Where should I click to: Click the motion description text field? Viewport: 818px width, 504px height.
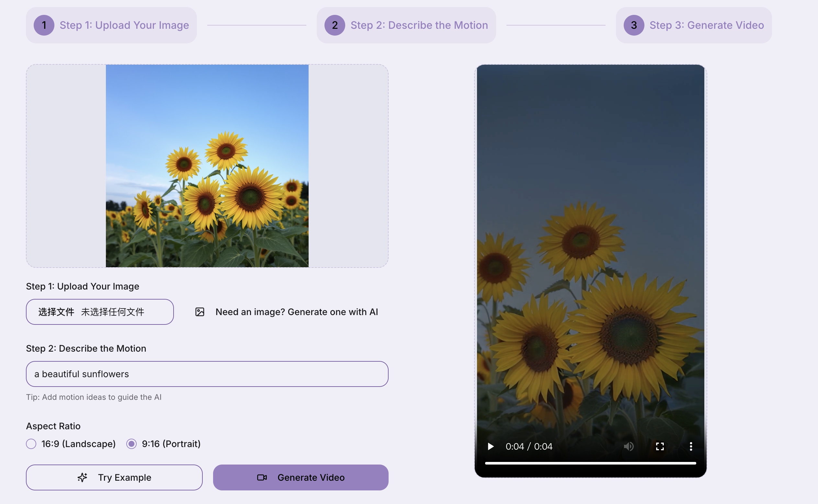tap(207, 374)
